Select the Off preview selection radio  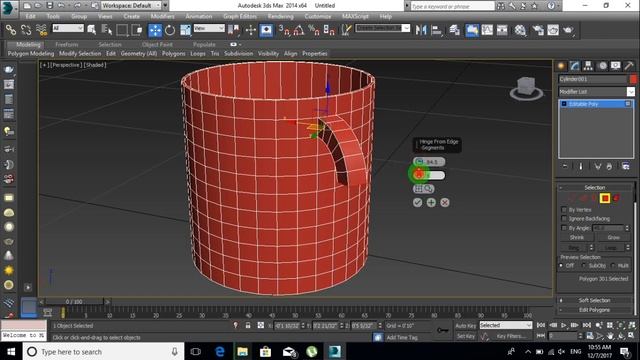(x=562, y=265)
